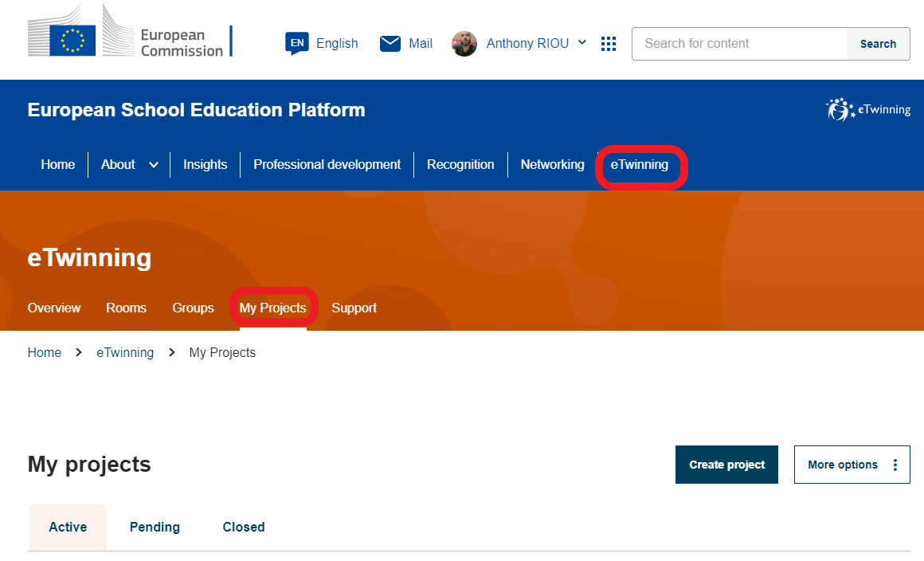
Task: Open the nine-dot apps grid icon
Action: [609, 44]
